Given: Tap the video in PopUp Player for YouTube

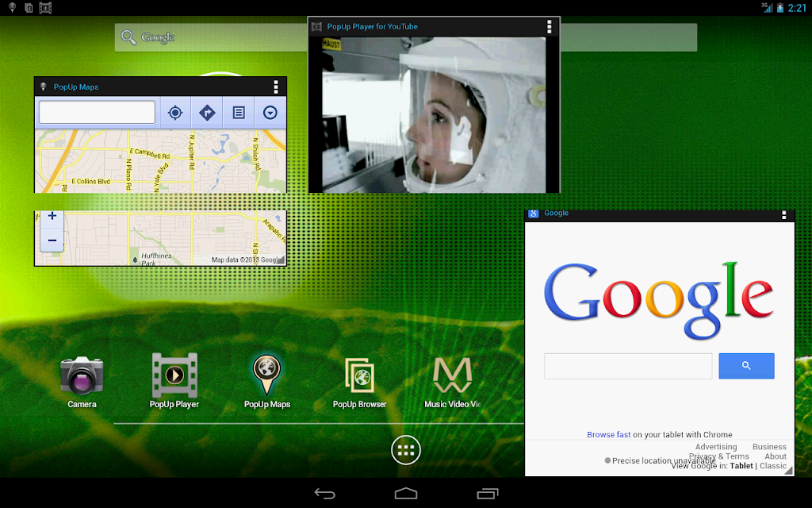Looking at the screenshot, I should [434, 114].
